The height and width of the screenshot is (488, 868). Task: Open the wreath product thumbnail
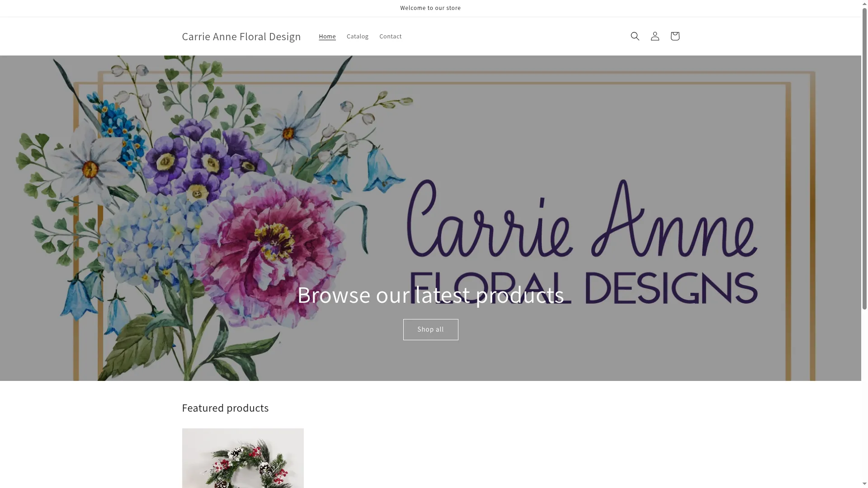243,458
